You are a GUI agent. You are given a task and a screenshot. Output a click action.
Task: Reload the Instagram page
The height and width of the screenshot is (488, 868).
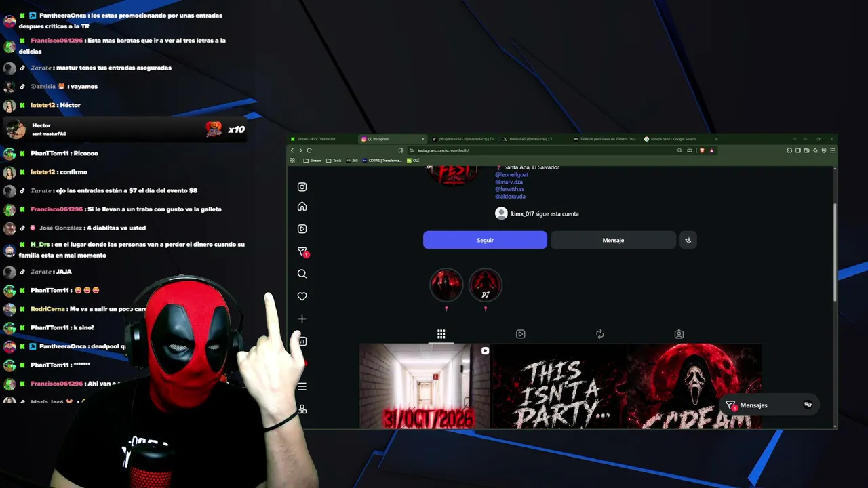pos(309,150)
